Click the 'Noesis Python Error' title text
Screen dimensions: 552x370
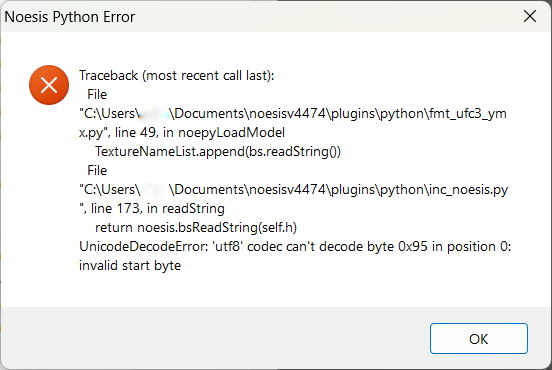(70, 17)
